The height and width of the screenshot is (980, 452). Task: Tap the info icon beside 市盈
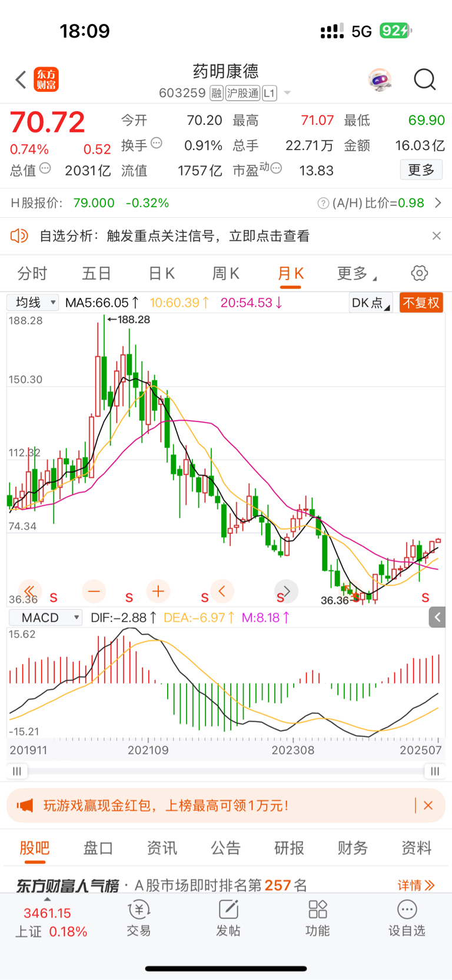coord(276,168)
